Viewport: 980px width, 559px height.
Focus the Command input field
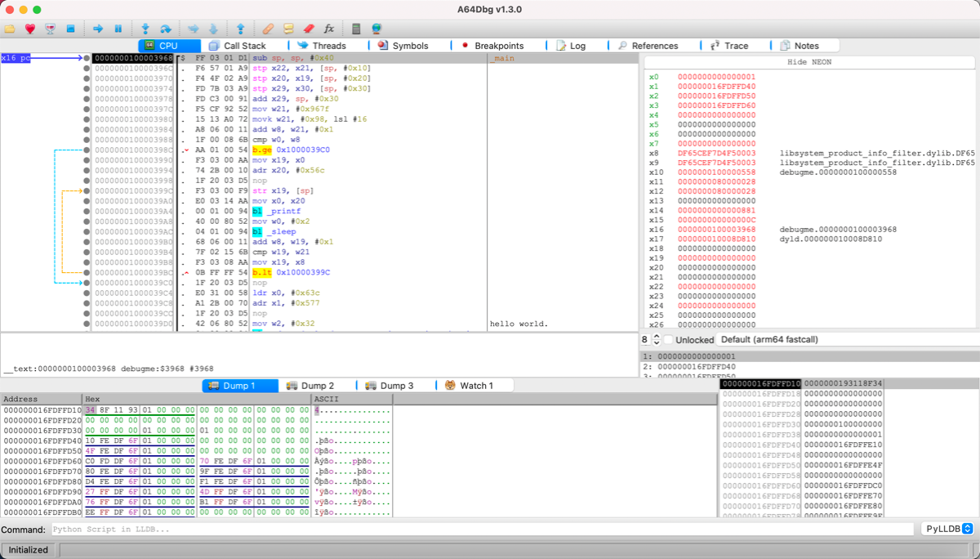click(x=482, y=530)
